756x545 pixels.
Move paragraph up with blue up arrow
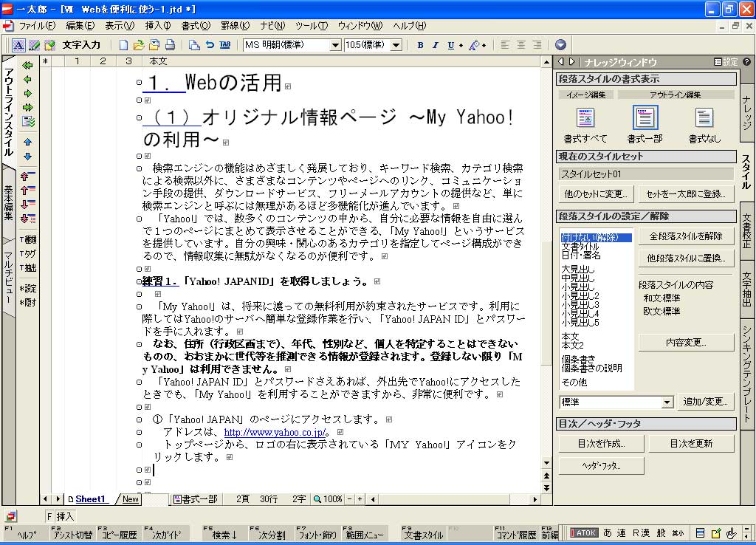click(27, 143)
